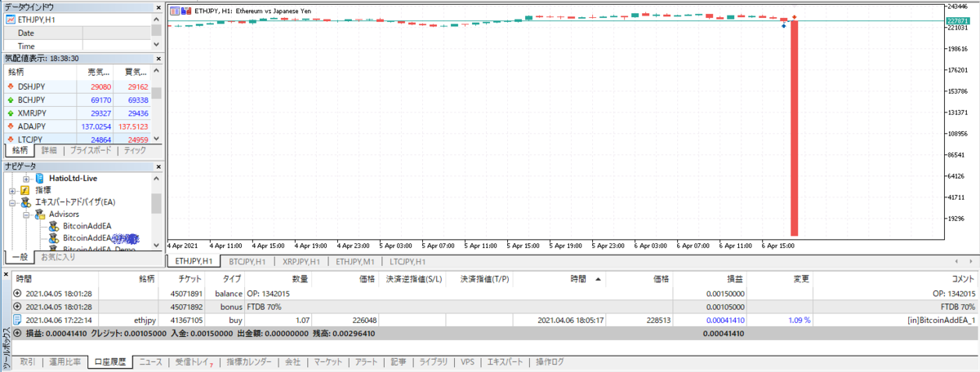Click Data Window scrollbar up arrow
This screenshot has height=372, width=980.
pyautogui.click(x=156, y=18)
